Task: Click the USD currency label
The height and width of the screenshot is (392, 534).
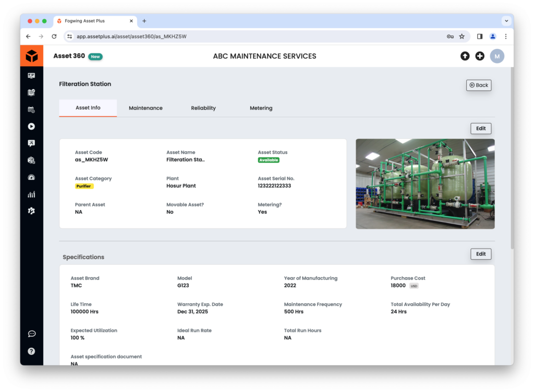Action: (x=414, y=286)
